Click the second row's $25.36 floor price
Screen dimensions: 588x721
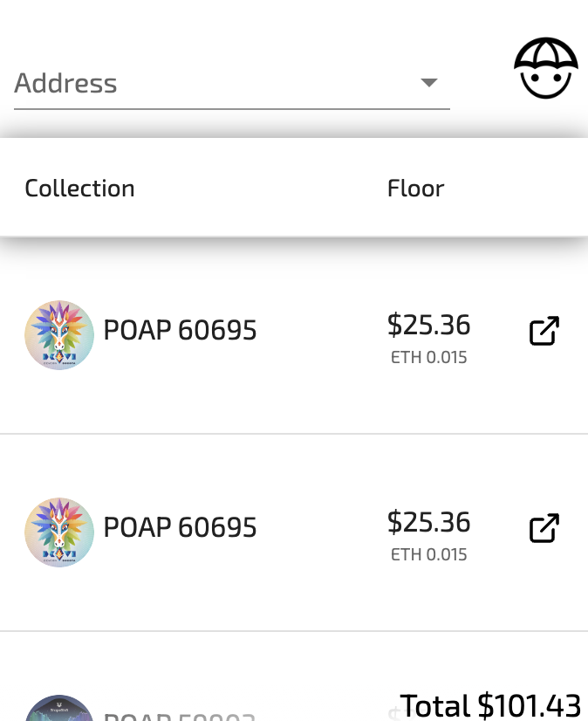[428, 523]
